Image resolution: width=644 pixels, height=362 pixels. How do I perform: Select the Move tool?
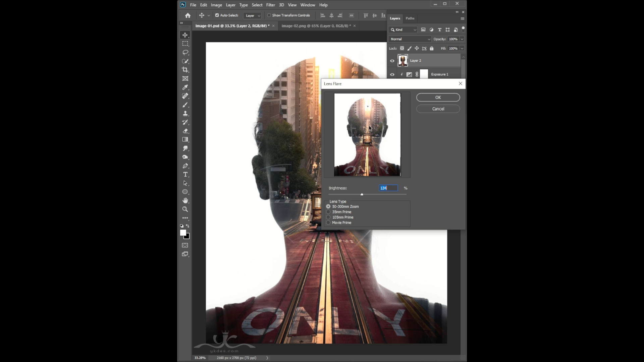pos(185,35)
